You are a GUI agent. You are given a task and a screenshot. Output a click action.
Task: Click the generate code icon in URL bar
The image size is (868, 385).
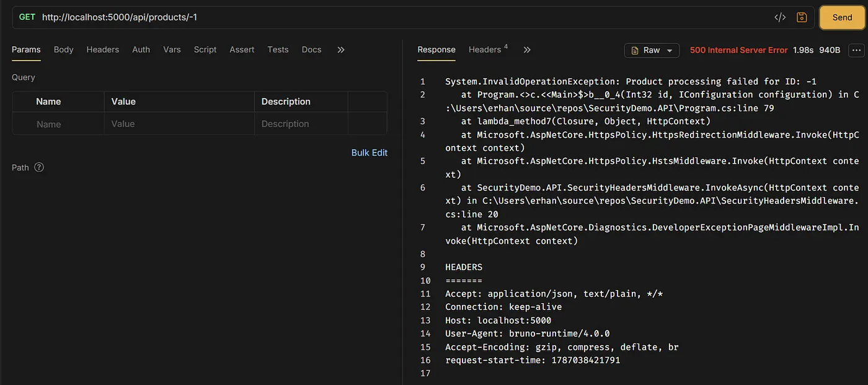[x=780, y=17]
